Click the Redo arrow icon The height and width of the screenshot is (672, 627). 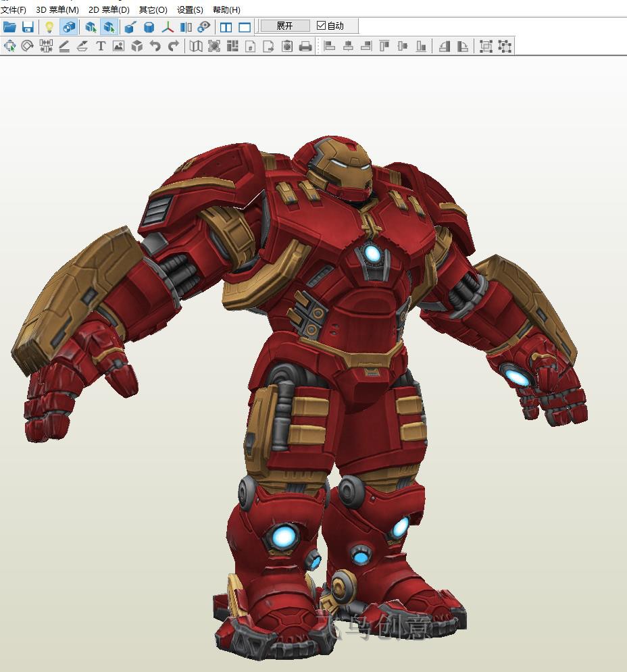click(x=174, y=46)
